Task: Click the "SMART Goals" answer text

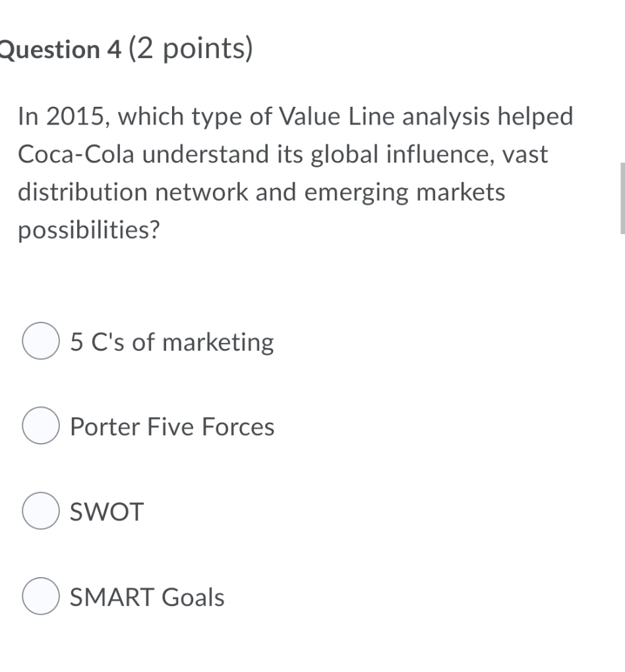Action: tap(146, 596)
